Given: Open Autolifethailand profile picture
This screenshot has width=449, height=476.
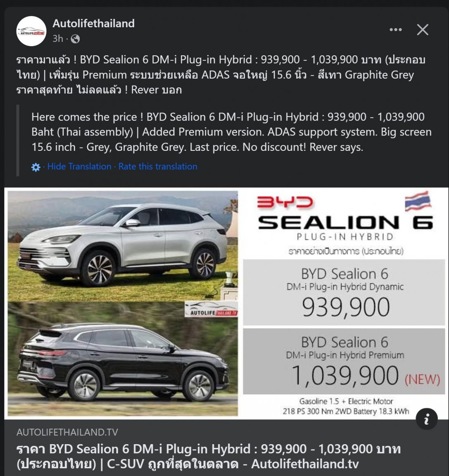Looking at the screenshot, I should tap(31, 31).
